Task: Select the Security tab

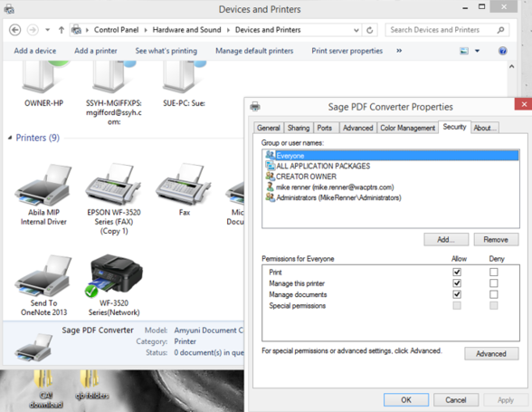Action: (454, 127)
